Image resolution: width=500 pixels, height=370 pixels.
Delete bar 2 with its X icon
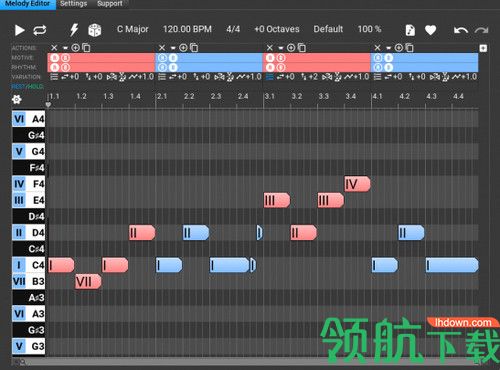click(x=162, y=48)
